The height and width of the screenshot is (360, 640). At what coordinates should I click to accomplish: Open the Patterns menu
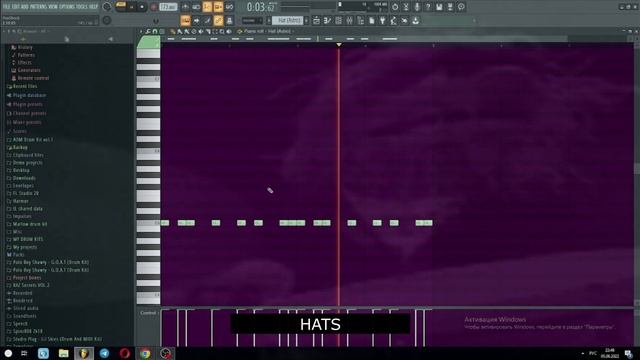pyautogui.click(x=39, y=7)
